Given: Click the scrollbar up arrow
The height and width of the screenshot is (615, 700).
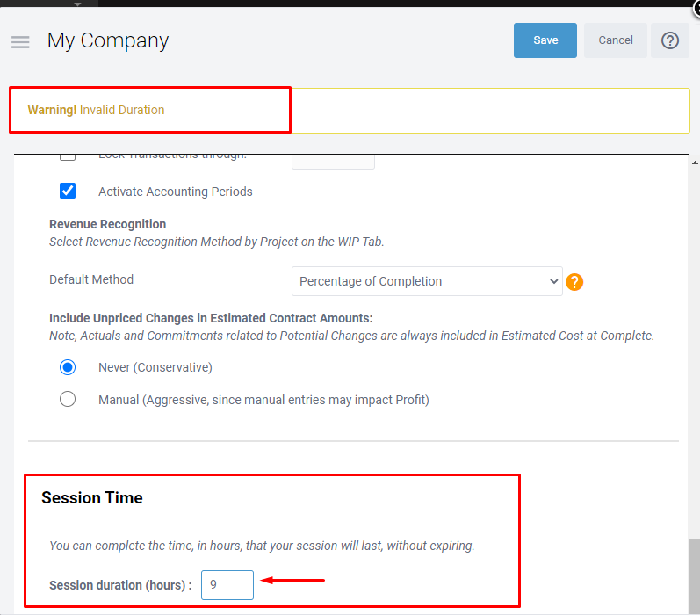Looking at the screenshot, I should [x=695, y=163].
